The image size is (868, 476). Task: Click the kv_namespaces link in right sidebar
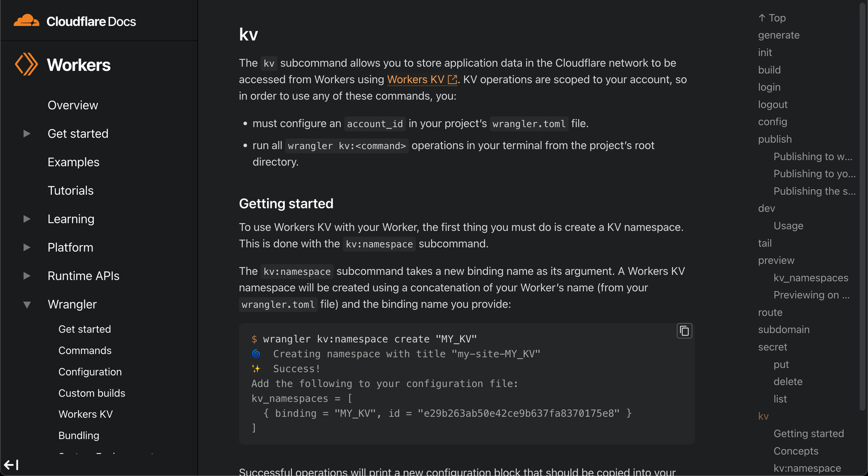[x=809, y=277]
